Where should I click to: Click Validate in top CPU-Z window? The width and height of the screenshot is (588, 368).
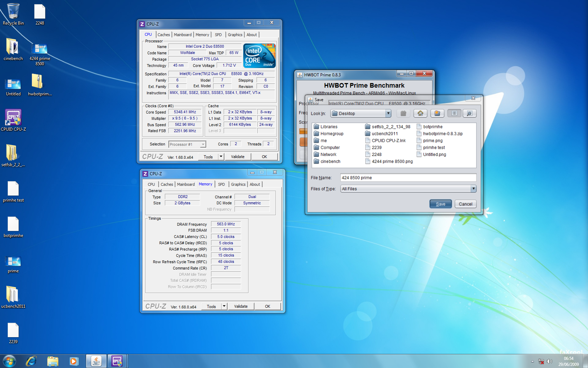238,157
